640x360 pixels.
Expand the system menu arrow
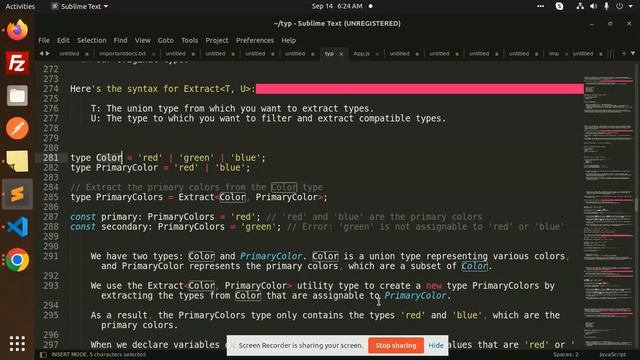coord(631,7)
